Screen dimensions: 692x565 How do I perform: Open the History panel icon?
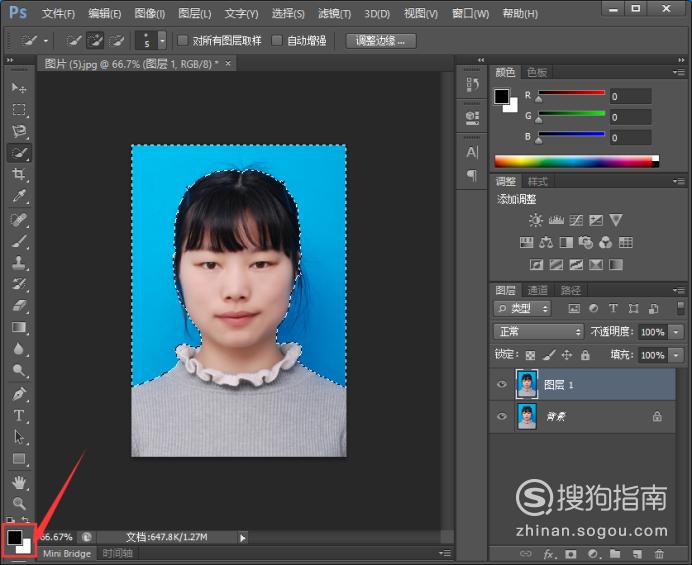[472, 83]
